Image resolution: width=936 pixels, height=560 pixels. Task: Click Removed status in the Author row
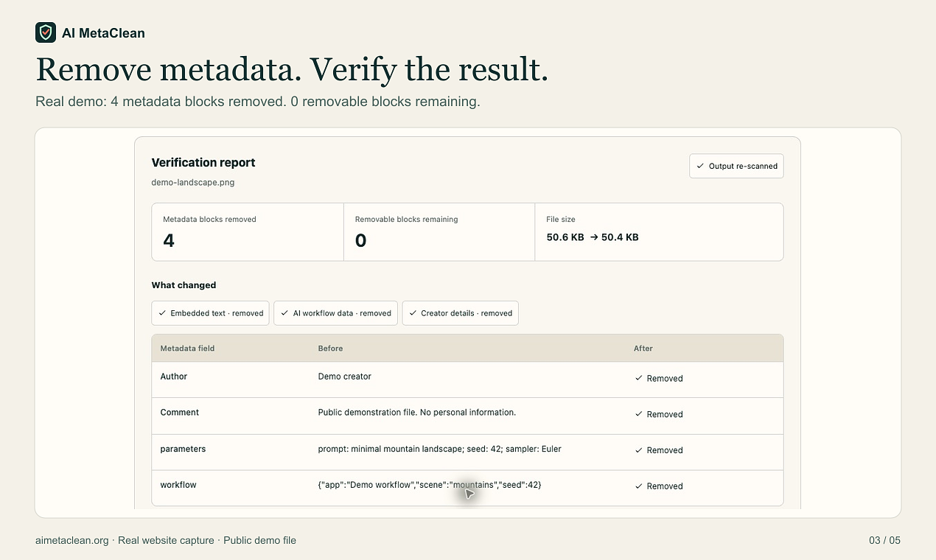665,379
